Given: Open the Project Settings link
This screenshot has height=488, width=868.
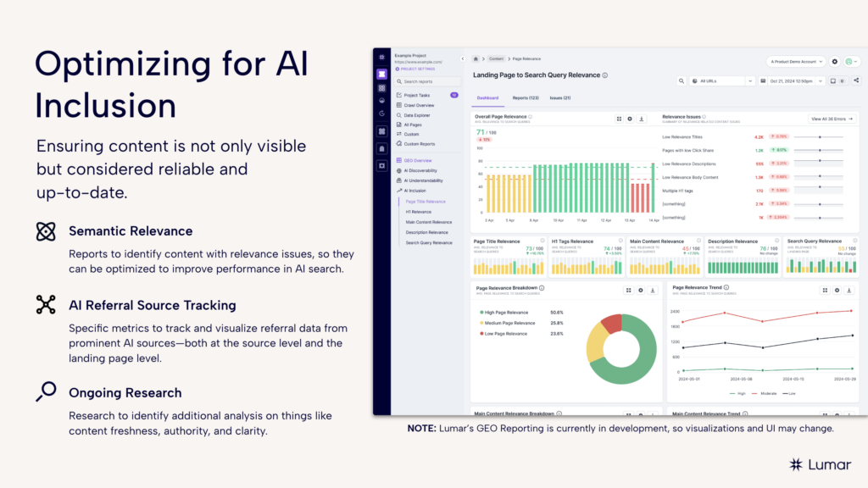Looking at the screenshot, I should pos(415,69).
